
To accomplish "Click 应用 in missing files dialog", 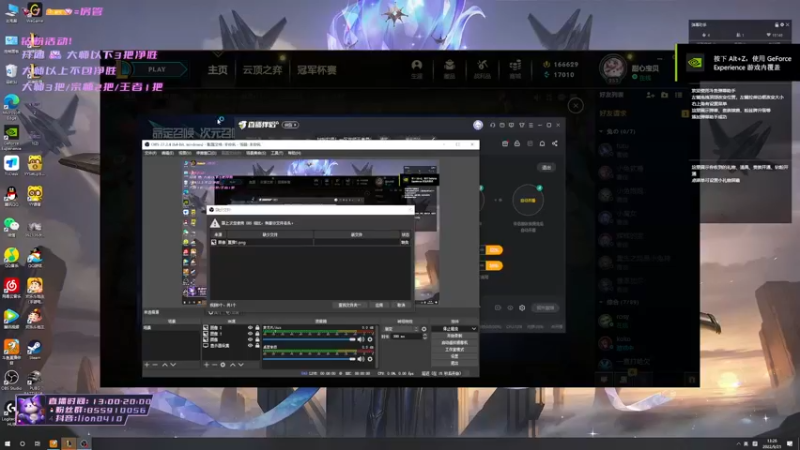I will (x=379, y=305).
